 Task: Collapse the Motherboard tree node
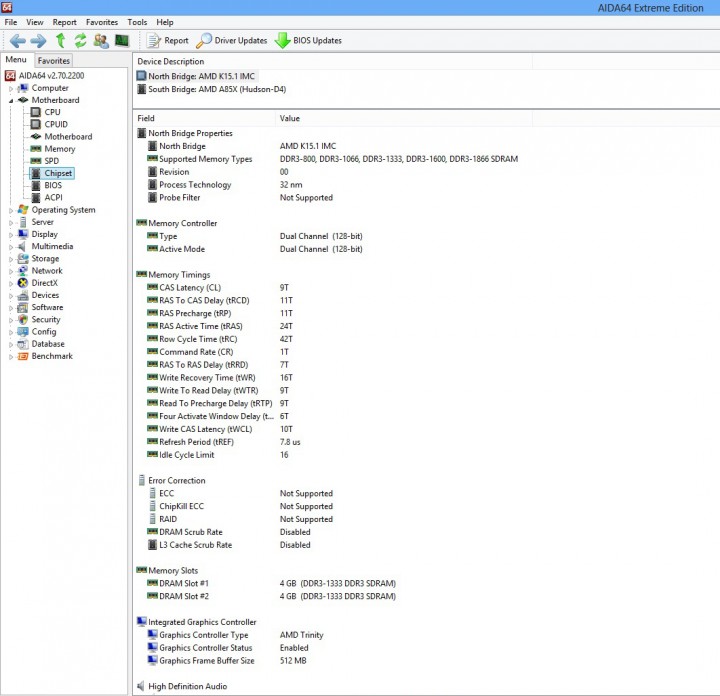[11, 101]
